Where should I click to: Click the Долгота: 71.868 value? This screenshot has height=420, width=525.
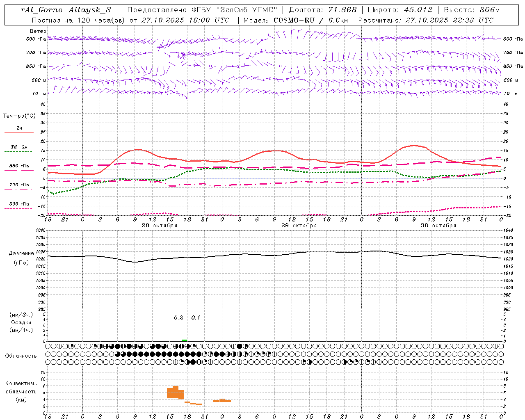pyautogui.click(x=323, y=10)
